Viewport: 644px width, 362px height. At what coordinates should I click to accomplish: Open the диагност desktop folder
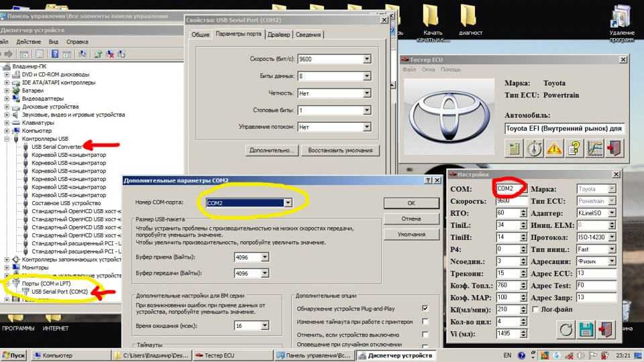pos(470,18)
